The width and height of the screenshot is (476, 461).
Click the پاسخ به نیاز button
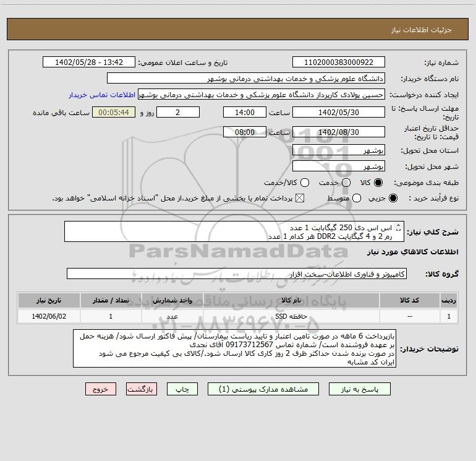click(x=359, y=389)
